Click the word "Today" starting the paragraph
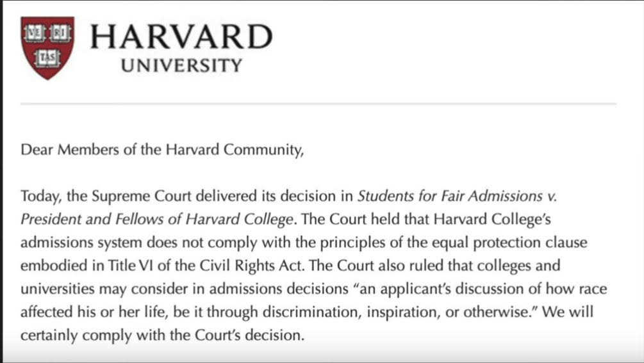Image resolution: width=644 pixels, height=363 pixels. (x=41, y=197)
